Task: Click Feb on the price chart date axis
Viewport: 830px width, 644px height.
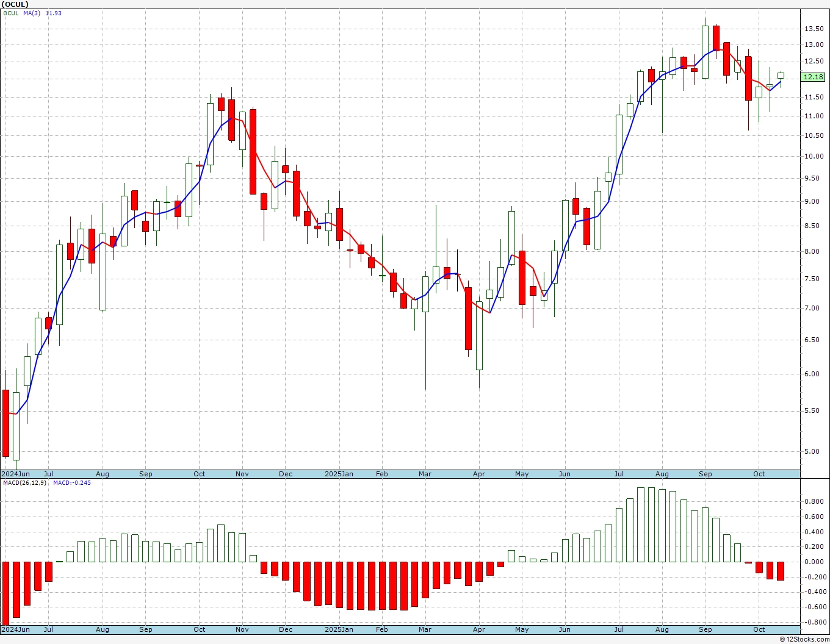Action: (382, 474)
